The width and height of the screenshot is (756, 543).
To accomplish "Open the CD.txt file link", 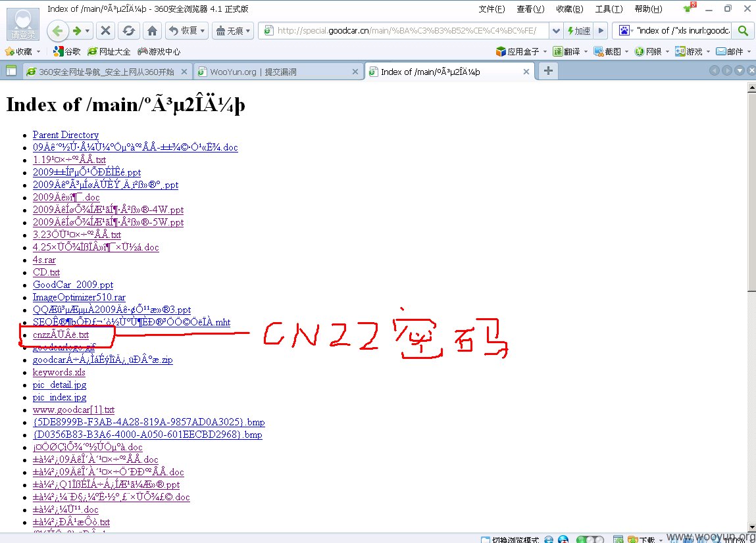I will coord(46,273).
